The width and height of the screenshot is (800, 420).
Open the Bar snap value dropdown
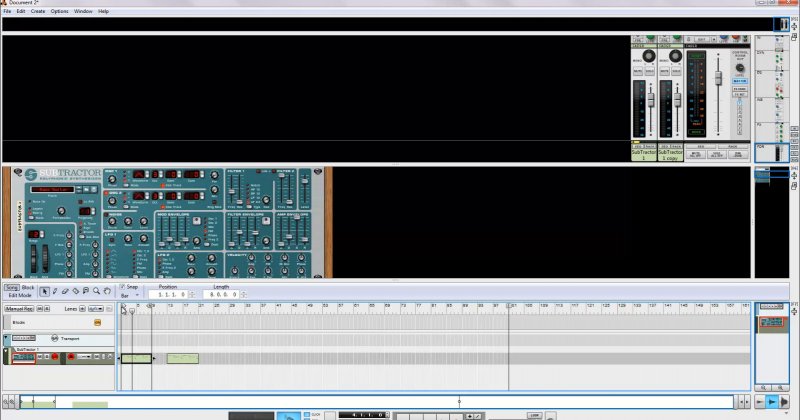130,295
